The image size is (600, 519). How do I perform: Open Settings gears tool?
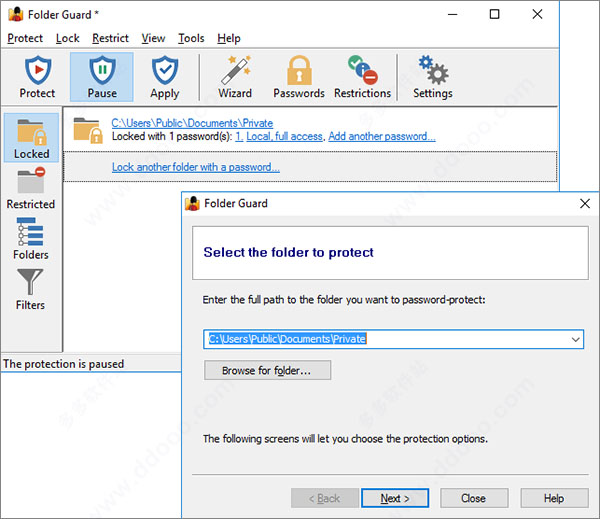click(x=433, y=77)
